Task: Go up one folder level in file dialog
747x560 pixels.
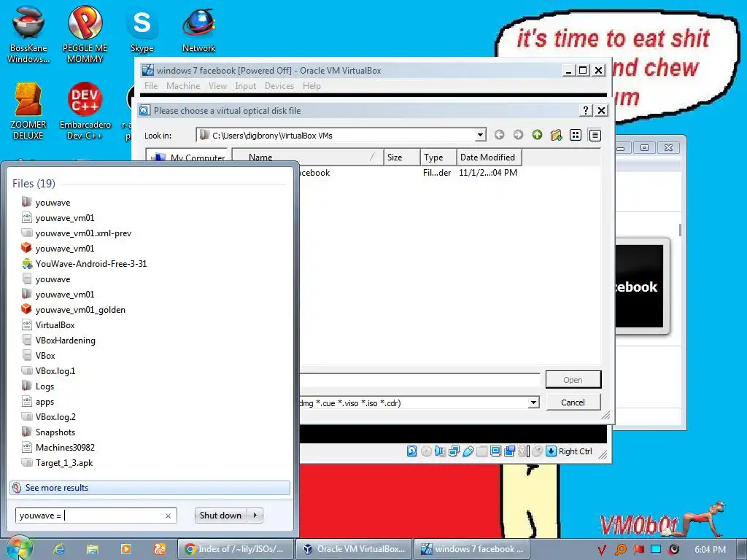Action: click(537, 135)
